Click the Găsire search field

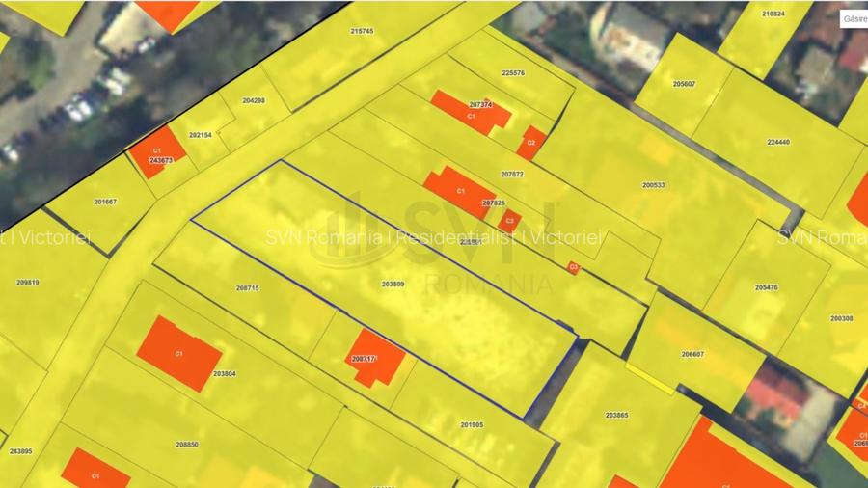pyautogui.click(x=854, y=18)
